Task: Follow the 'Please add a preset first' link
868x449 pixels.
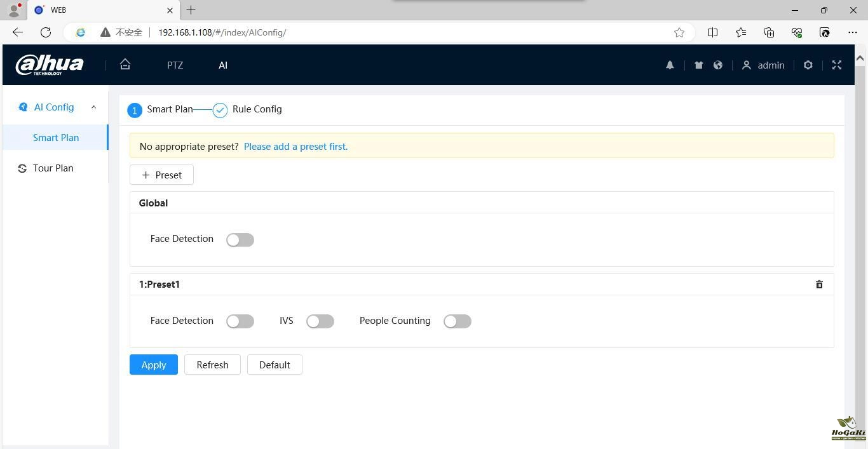Action: pyautogui.click(x=295, y=147)
